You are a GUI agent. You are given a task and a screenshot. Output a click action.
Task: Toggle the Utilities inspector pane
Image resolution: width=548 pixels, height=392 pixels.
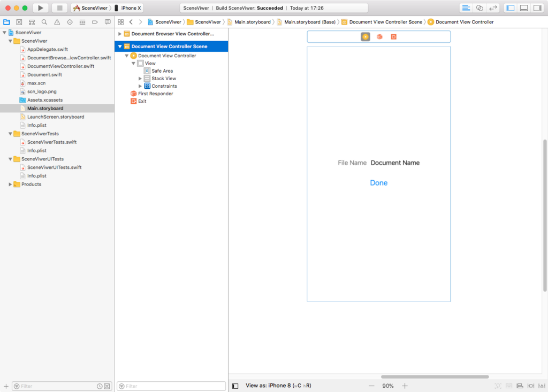pos(537,7)
